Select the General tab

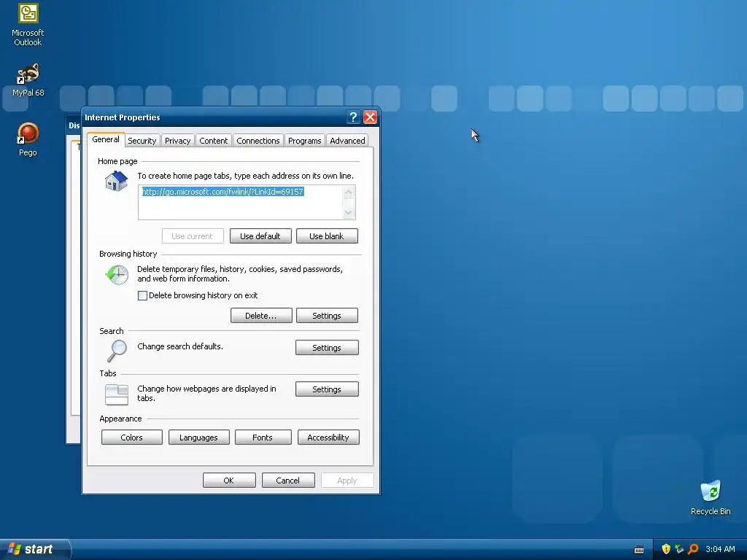coord(106,139)
